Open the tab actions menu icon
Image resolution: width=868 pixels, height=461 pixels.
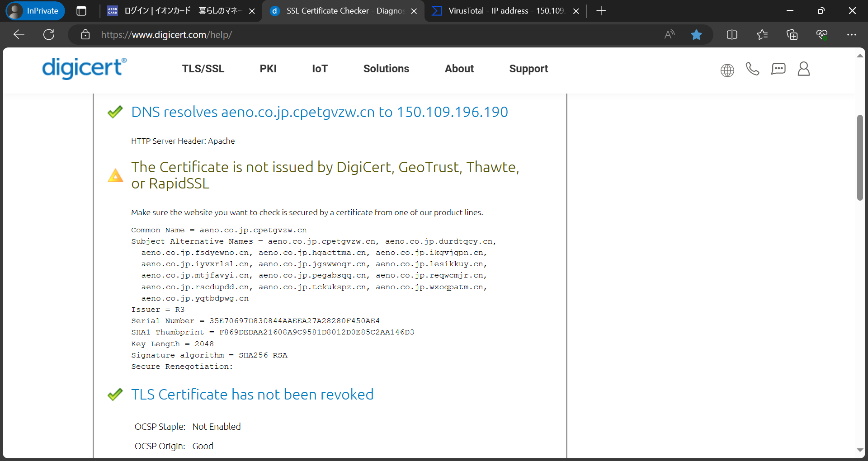tap(81, 11)
